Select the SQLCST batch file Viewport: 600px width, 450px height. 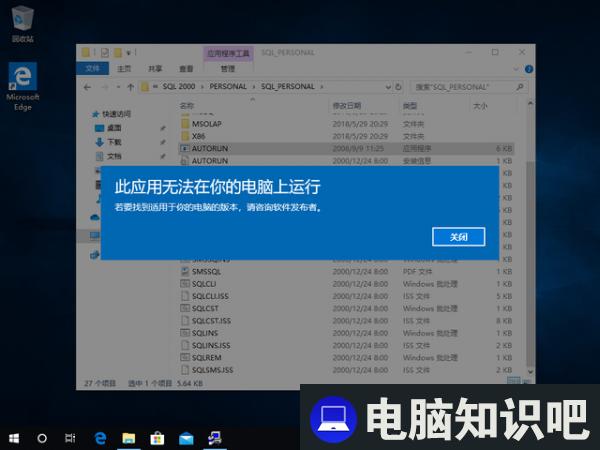click(x=346, y=308)
